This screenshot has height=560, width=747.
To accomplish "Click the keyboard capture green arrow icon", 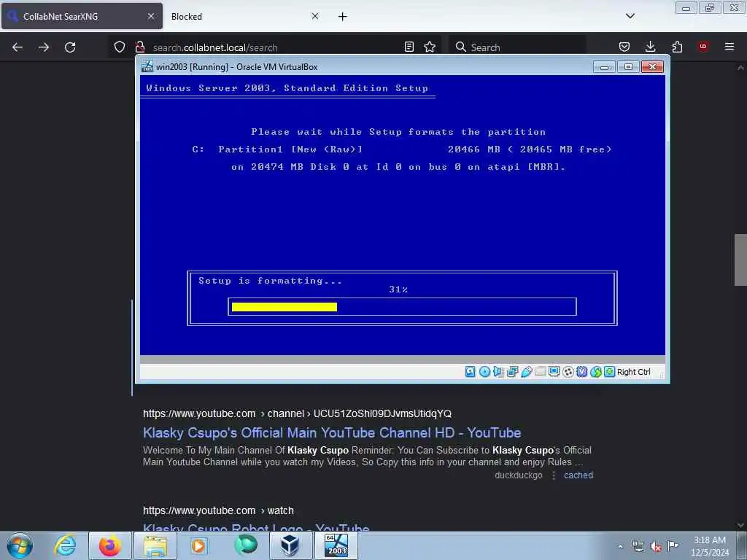I will coord(609,372).
